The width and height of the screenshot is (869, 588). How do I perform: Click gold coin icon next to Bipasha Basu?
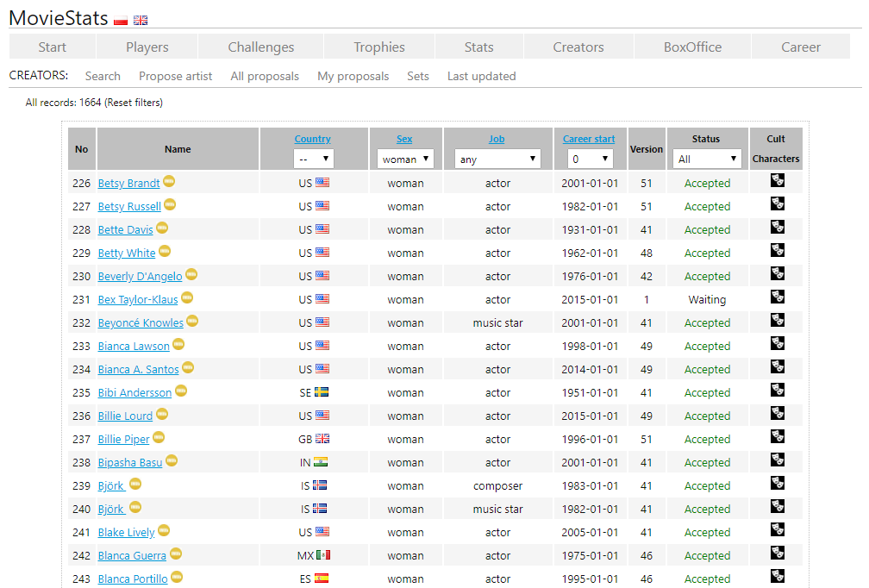(172, 460)
